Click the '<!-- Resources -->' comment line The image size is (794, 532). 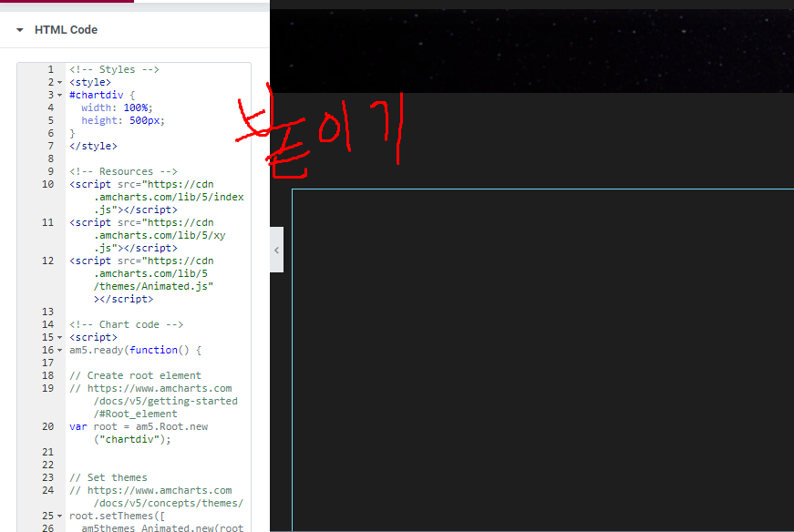(123, 171)
